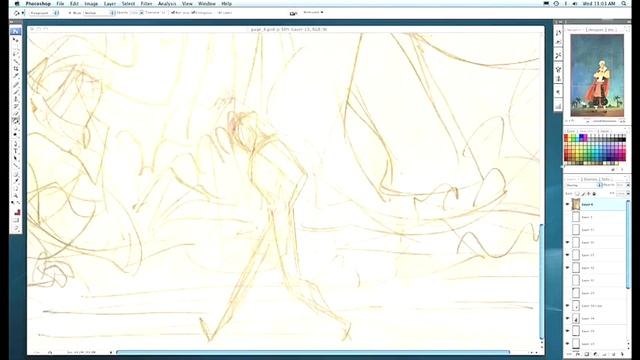Select the History Brush tool
The image size is (640, 360).
16,106
